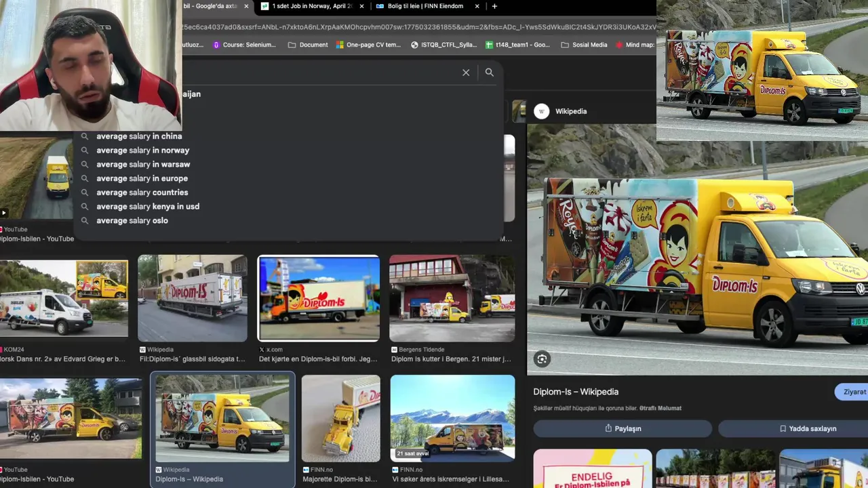Image resolution: width=868 pixels, height=488 pixels.
Task: Switch to 'Bolig til leie | FINN Eiendom' tab
Action: click(x=426, y=6)
